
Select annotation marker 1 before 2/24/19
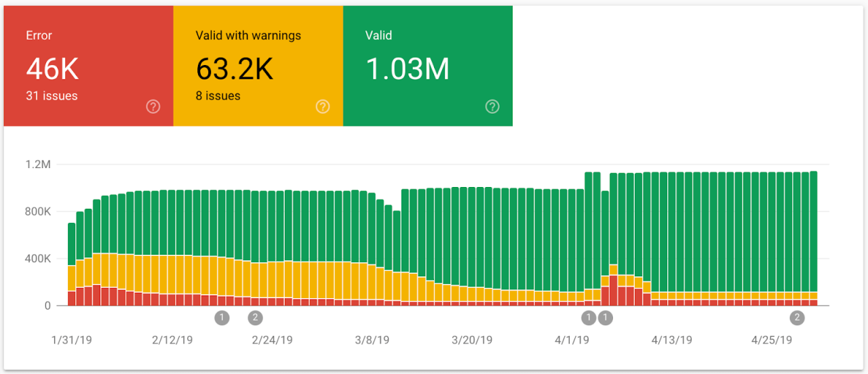click(222, 317)
